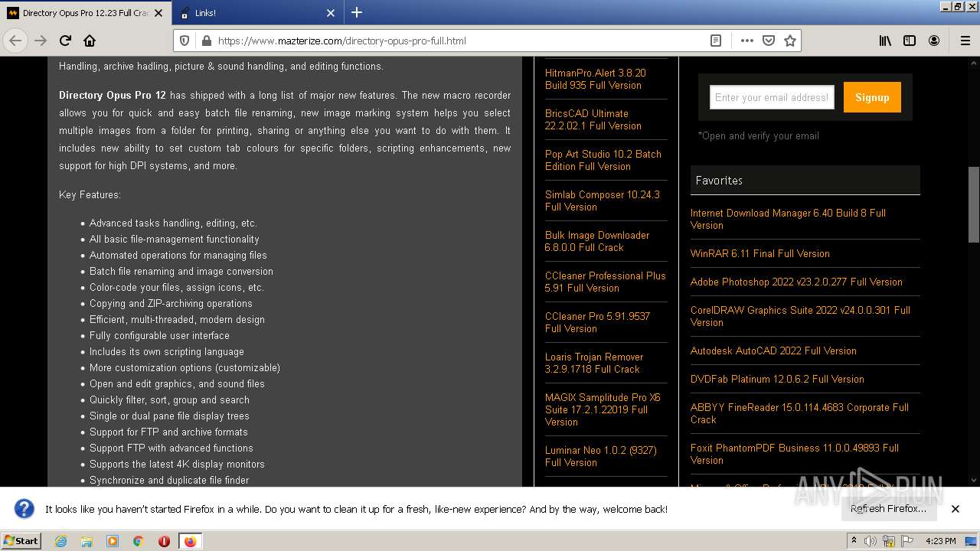Open ABBYY FineReader 15 link
The width and height of the screenshot is (980, 551).
(799, 413)
